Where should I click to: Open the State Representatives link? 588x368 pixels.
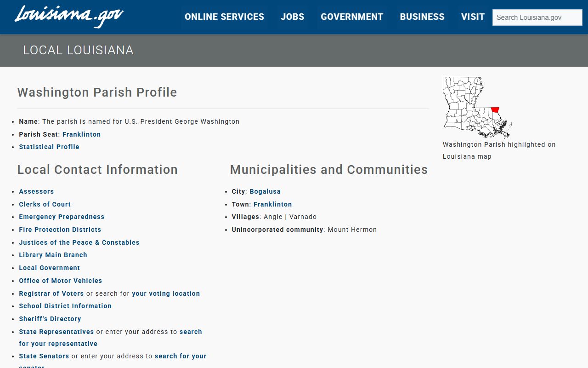56,332
